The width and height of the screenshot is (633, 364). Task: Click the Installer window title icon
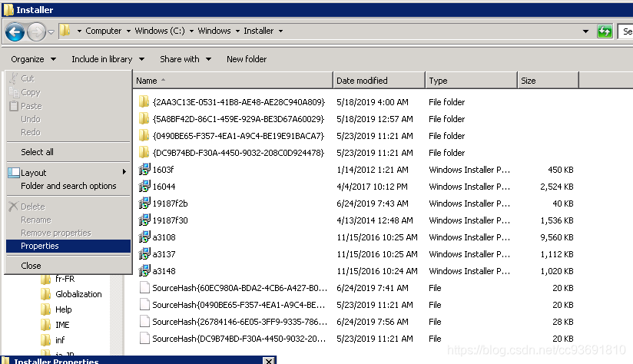8,10
